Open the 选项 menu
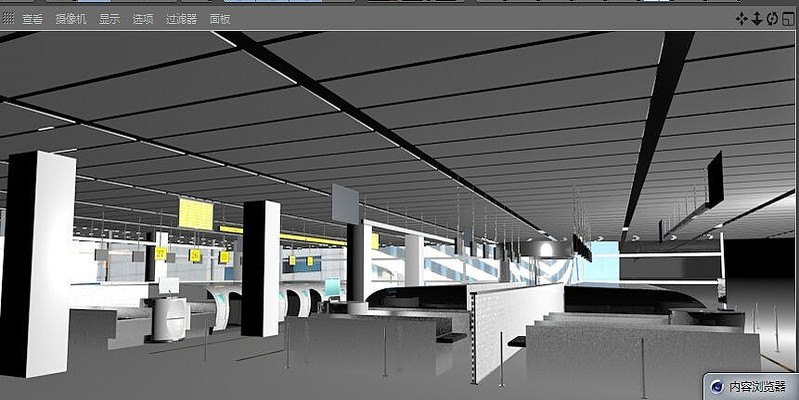Image resolution: width=799 pixels, height=400 pixels. pos(143,19)
